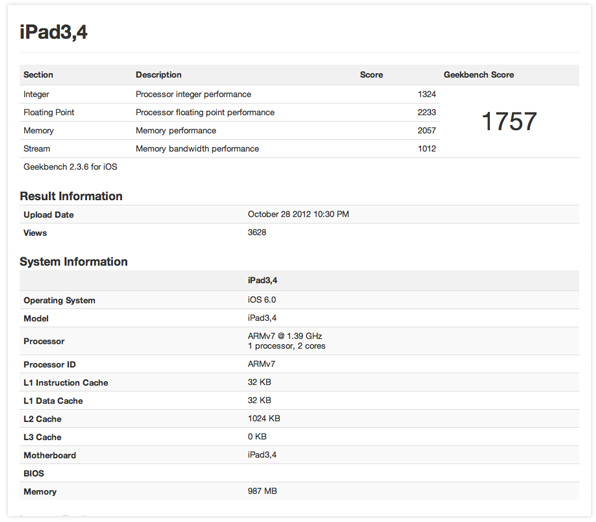Select the Memory section label in scores table
The width and height of the screenshot is (596, 522).
click(x=38, y=130)
